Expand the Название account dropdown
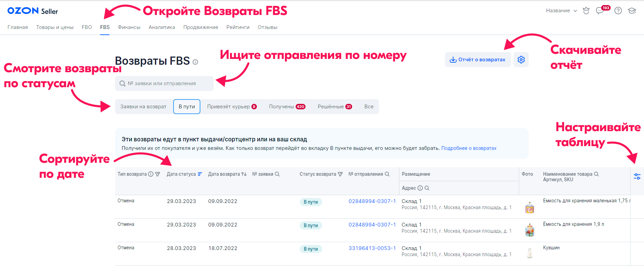644x266 pixels. [562, 11]
